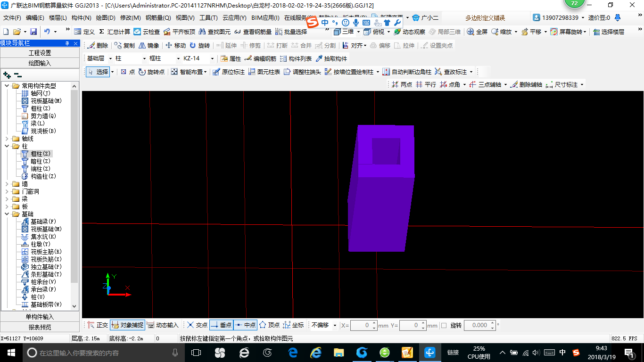Viewport: 644px width, 362px height.
Task: Open Cortana search box on taskbar
Action: pos(102,353)
